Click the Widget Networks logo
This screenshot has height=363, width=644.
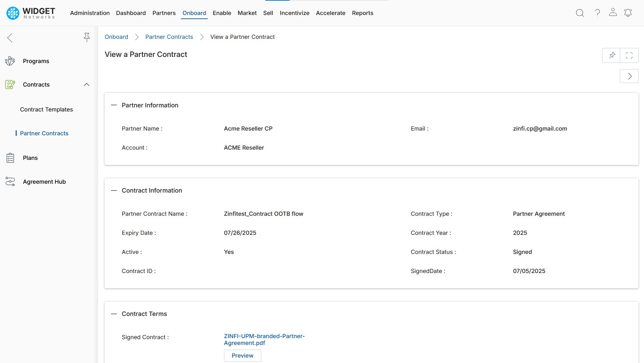point(31,13)
